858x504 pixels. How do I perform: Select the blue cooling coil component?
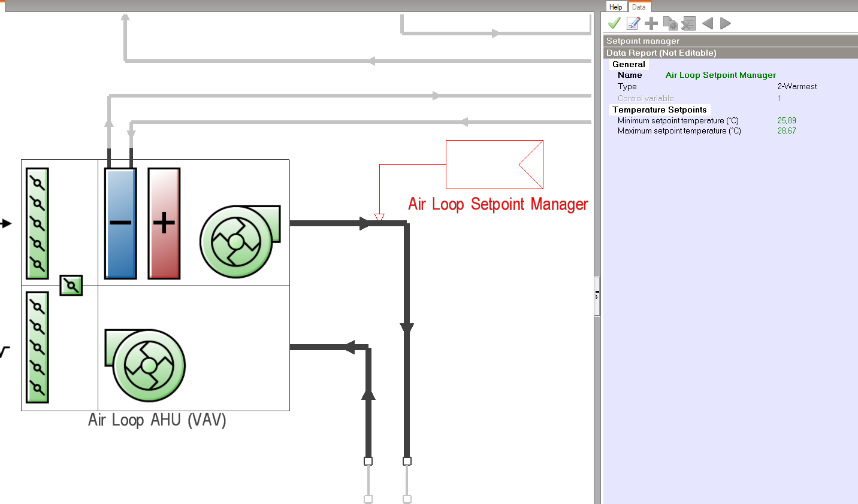[x=120, y=223]
